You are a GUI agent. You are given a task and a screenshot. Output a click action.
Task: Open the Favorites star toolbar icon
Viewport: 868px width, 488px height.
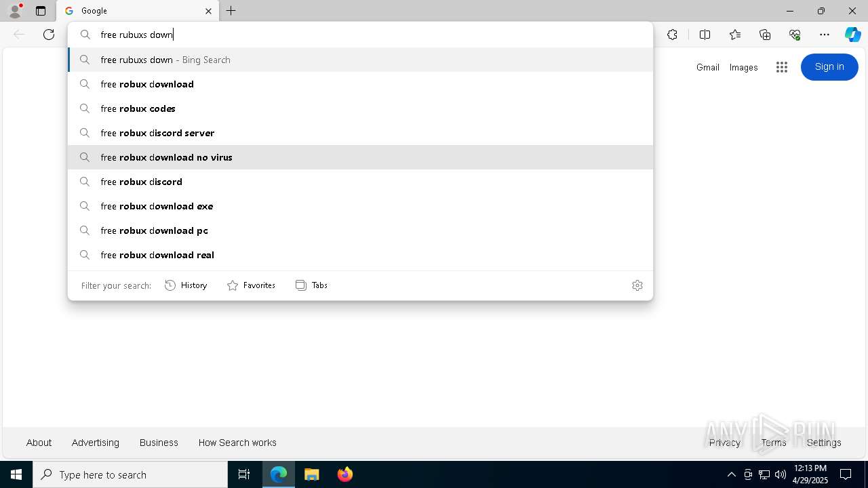click(x=735, y=35)
